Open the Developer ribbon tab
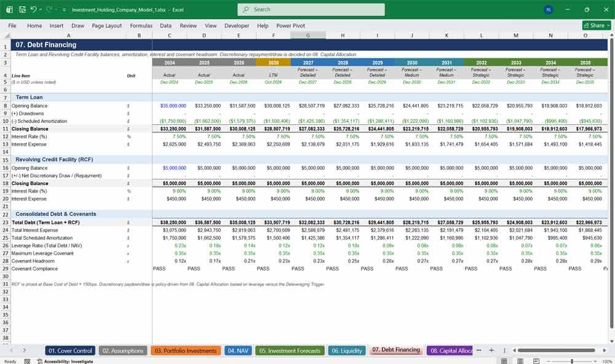The image size is (615, 364). point(237,25)
